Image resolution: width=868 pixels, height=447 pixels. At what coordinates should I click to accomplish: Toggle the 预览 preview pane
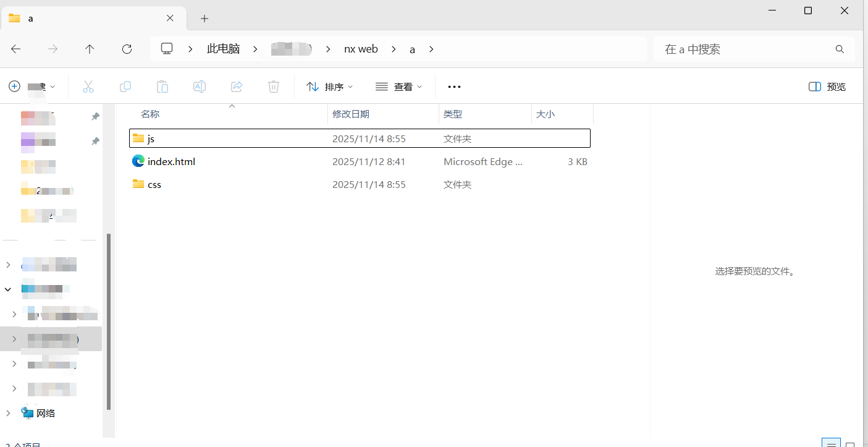tap(827, 87)
